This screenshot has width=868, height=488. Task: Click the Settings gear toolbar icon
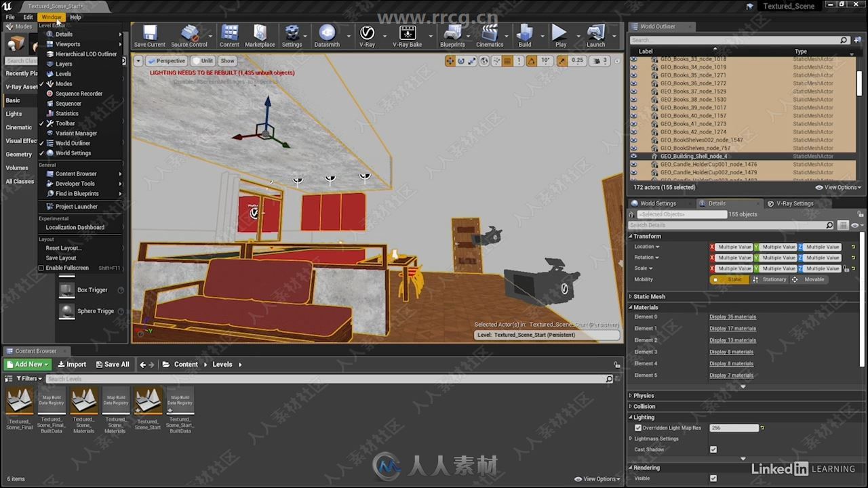[292, 37]
